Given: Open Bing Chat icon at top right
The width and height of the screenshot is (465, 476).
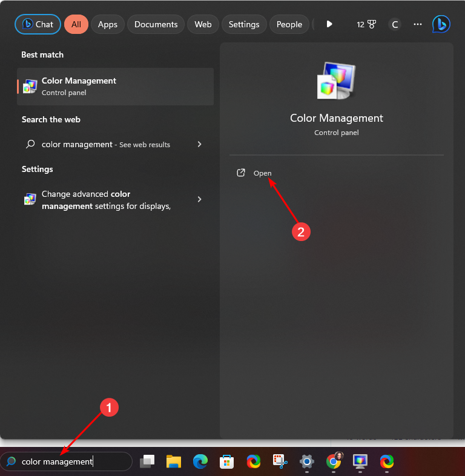Looking at the screenshot, I should point(441,24).
